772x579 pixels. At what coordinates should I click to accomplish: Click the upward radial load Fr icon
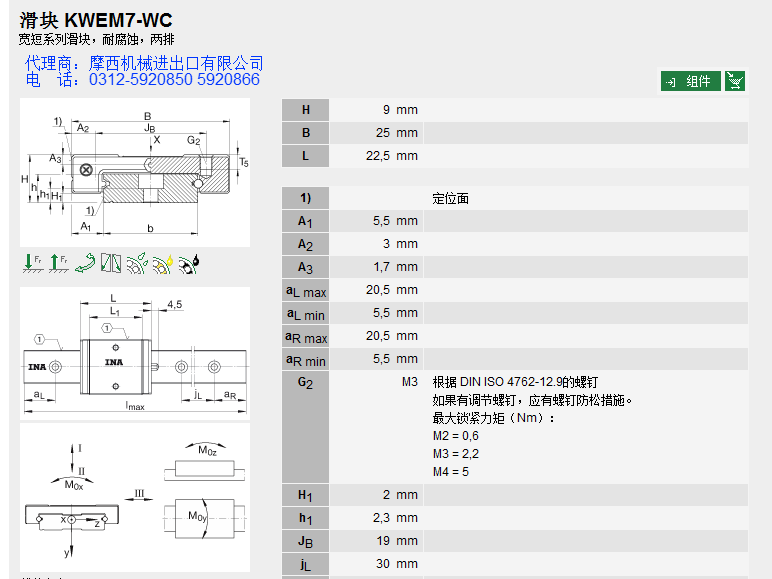pos(58,263)
